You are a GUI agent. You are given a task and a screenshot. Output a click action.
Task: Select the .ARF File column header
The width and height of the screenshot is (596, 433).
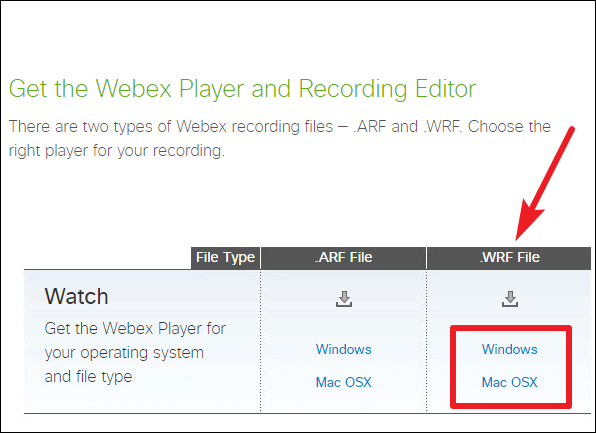pos(344,258)
